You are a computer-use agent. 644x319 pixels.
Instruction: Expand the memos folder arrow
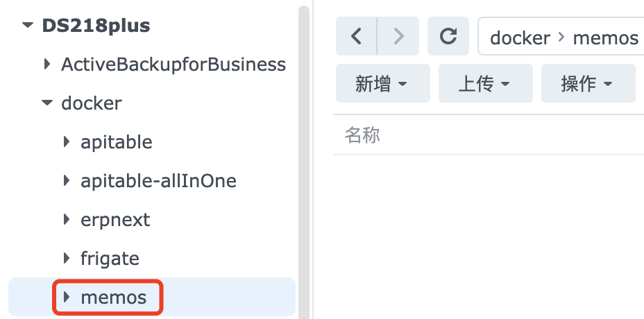(x=67, y=298)
